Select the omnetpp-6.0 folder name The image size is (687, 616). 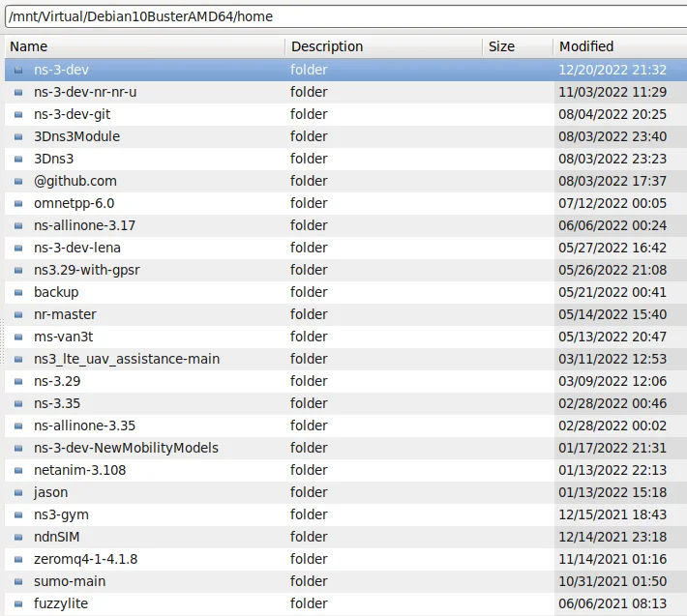pyautogui.click(x=75, y=203)
